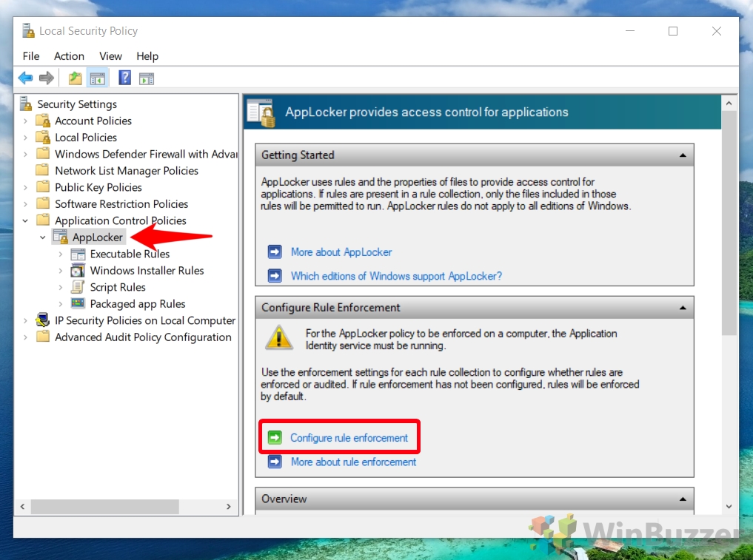Open the More about rule enforcement link
This screenshot has height=560, width=753.
point(353,462)
